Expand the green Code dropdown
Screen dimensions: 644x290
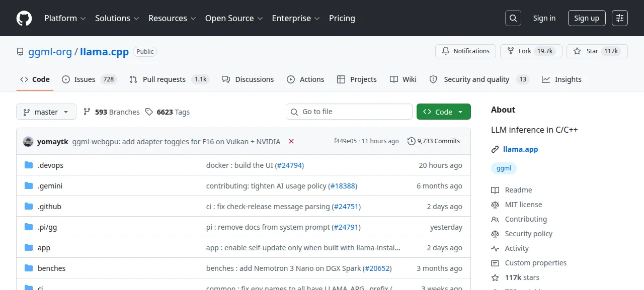pos(444,112)
